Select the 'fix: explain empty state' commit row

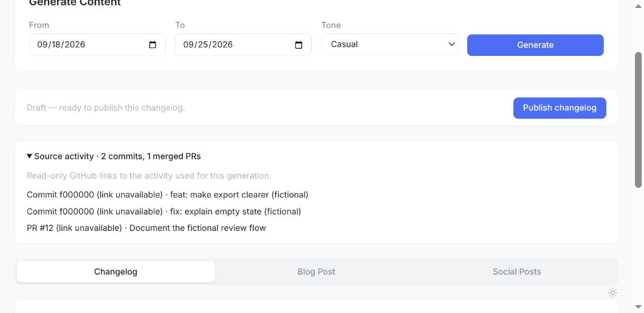click(x=164, y=212)
